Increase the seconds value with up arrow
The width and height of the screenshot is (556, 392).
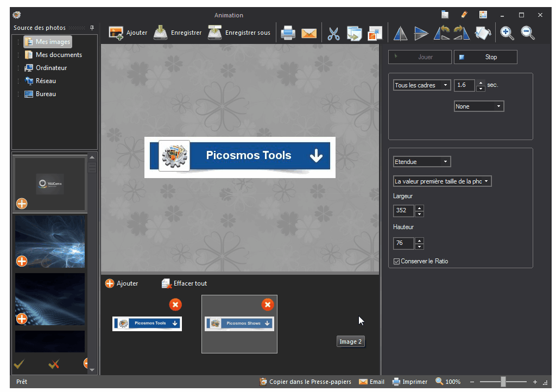481,83
